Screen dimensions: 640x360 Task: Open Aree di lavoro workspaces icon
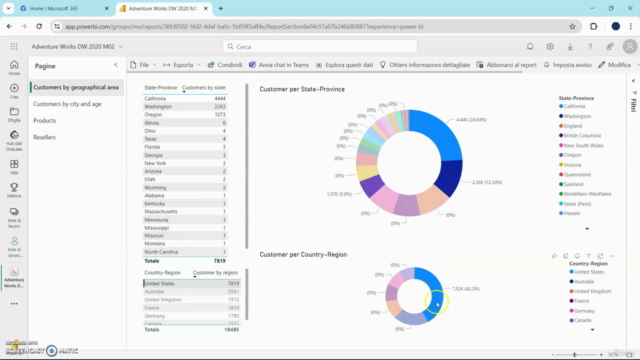14,218
